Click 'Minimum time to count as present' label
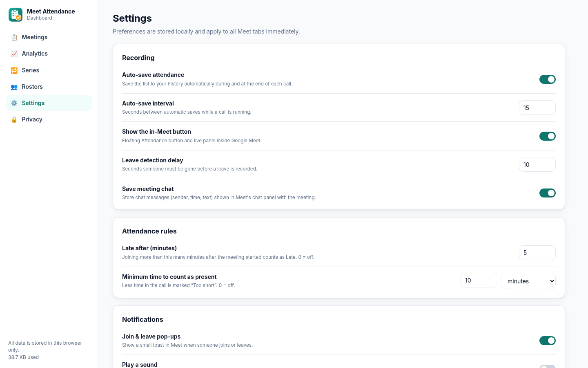This screenshot has width=588, height=368. click(169, 277)
